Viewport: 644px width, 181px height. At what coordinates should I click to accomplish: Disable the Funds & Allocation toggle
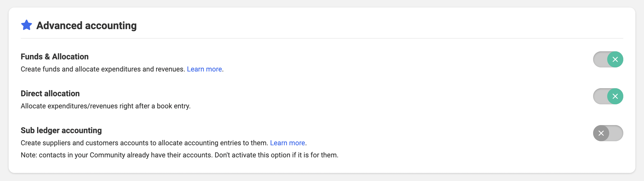point(608,59)
